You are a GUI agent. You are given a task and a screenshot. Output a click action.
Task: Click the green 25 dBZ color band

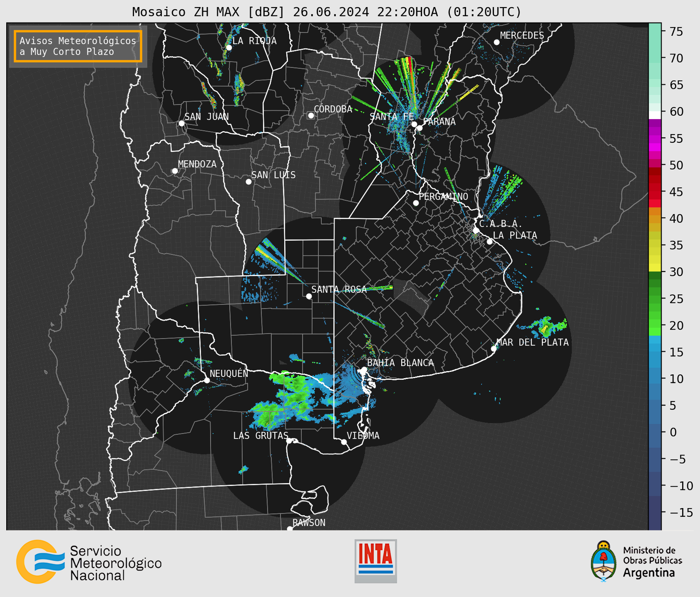(x=655, y=299)
